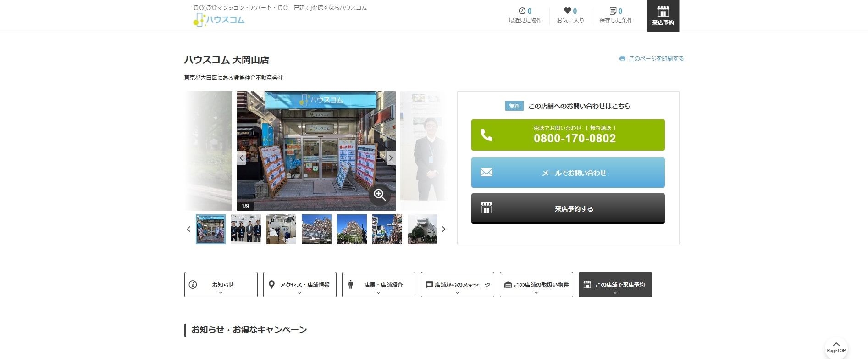Select the street view thumbnail
868x359 pixels.
[x=387, y=229]
